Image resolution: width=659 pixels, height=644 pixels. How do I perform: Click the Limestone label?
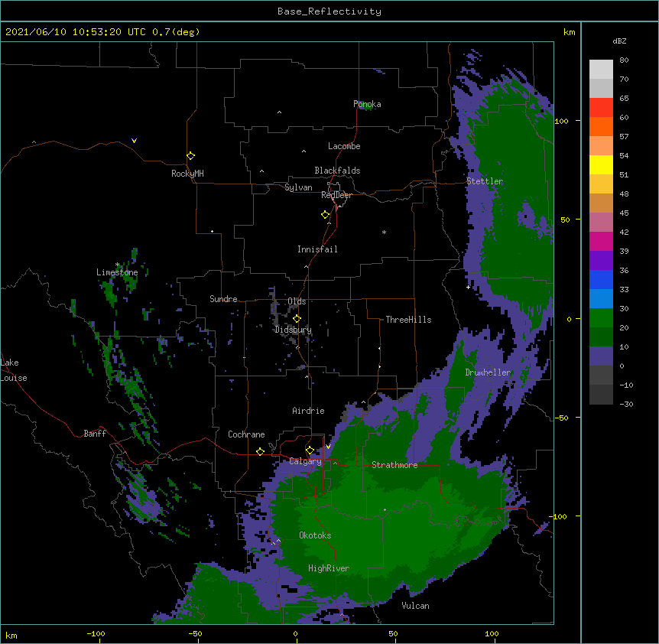point(117,272)
